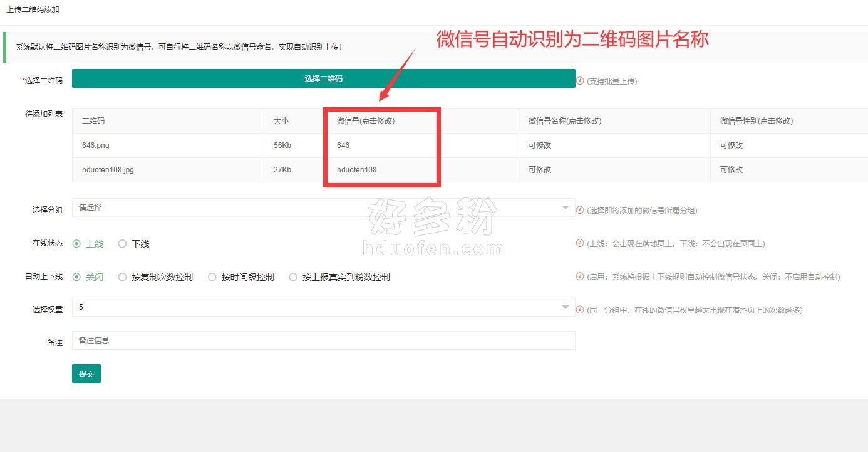Open the 选择权重 dropdown showing 5
Viewport: 868px width, 452px height.
(323, 307)
